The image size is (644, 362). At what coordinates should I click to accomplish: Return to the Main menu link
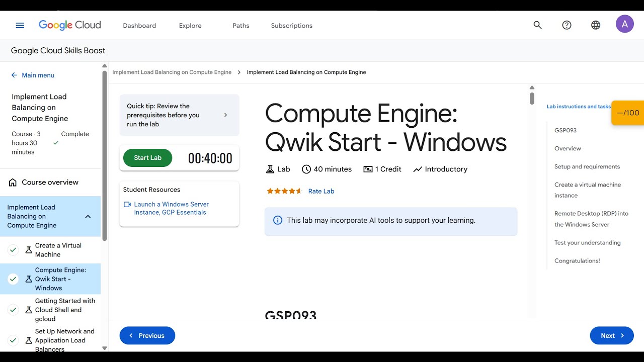coord(38,75)
